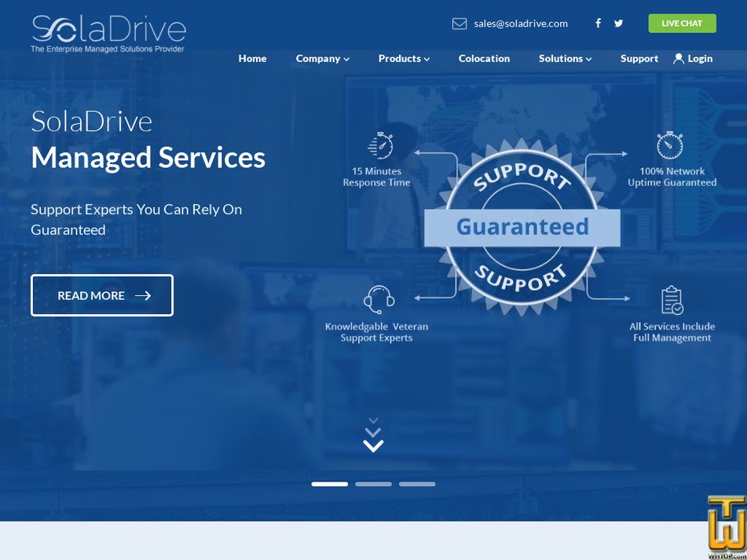This screenshot has width=747, height=560.
Task: Click 'All Services Include Full Management' text
Action: click(x=672, y=332)
